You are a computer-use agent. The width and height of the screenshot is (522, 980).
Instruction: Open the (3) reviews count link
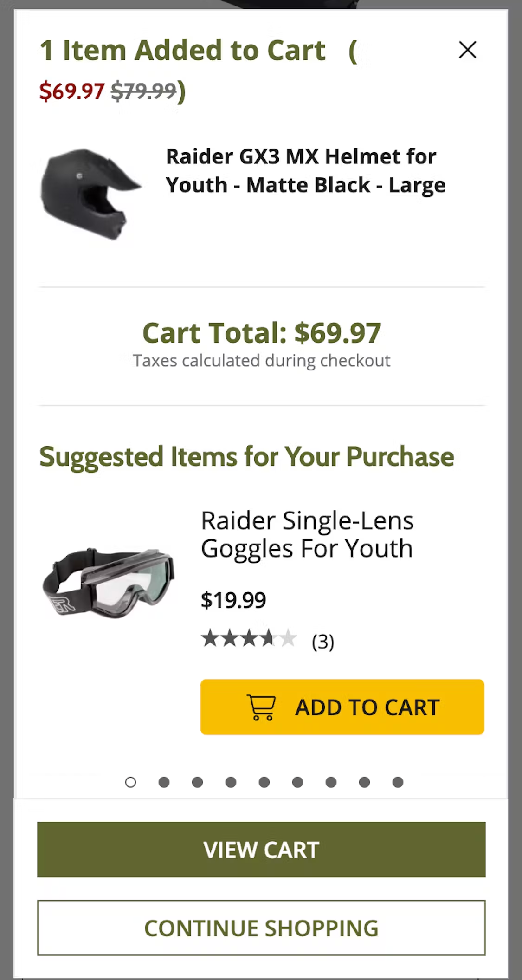coord(323,642)
